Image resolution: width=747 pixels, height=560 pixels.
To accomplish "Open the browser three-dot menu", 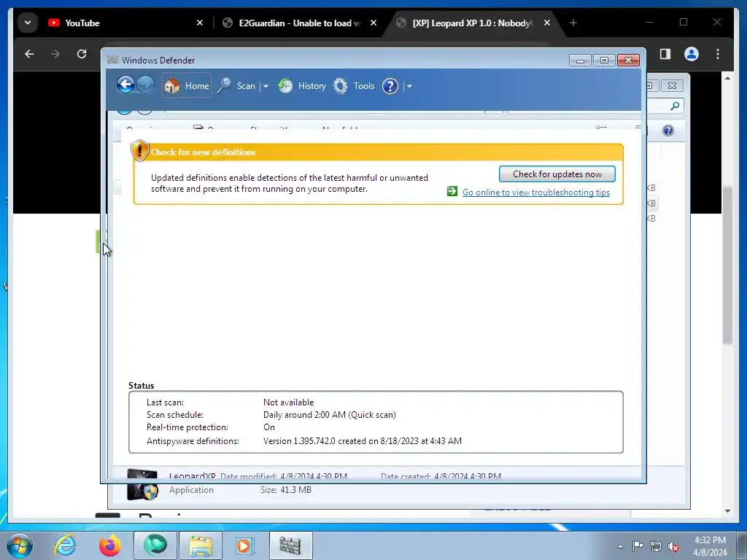I will 718,54.
